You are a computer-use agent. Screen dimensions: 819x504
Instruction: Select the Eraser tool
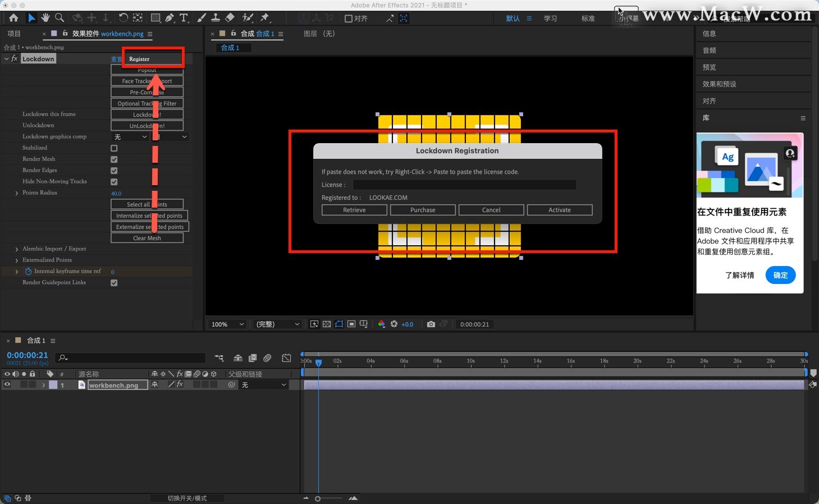point(230,18)
